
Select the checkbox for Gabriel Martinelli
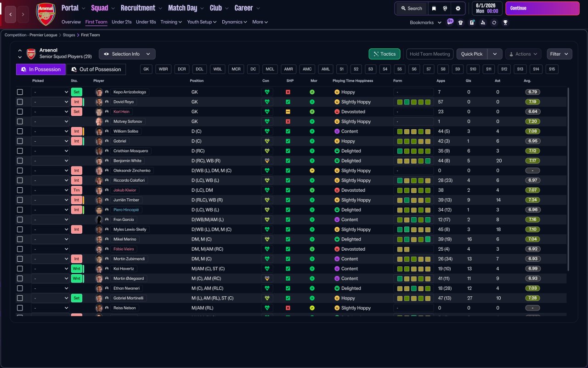(20, 298)
